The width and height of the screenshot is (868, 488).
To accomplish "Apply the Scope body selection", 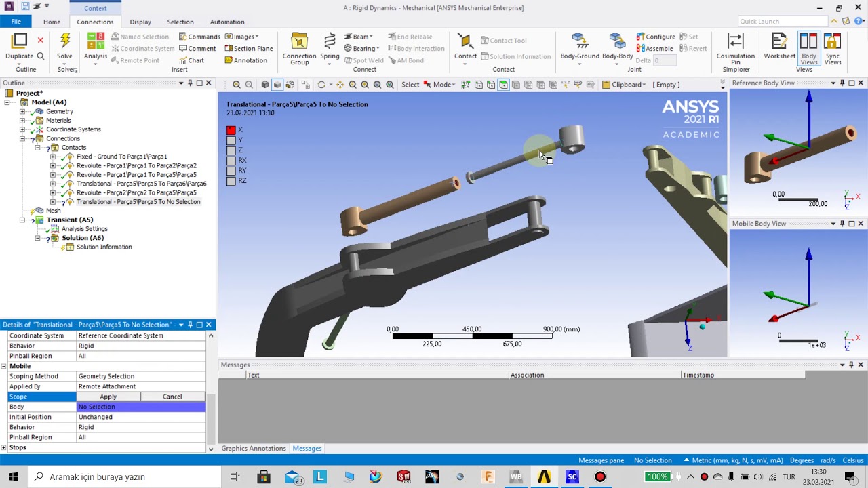I will click(108, 396).
